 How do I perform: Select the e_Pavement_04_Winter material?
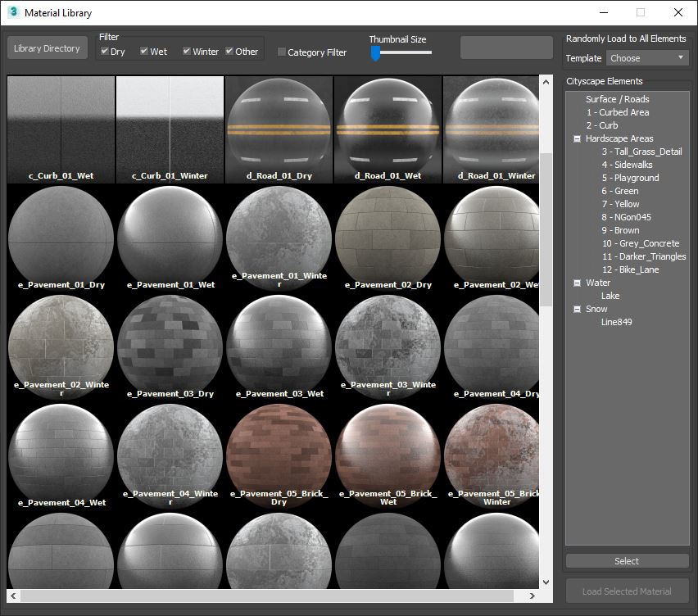click(170, 455)
